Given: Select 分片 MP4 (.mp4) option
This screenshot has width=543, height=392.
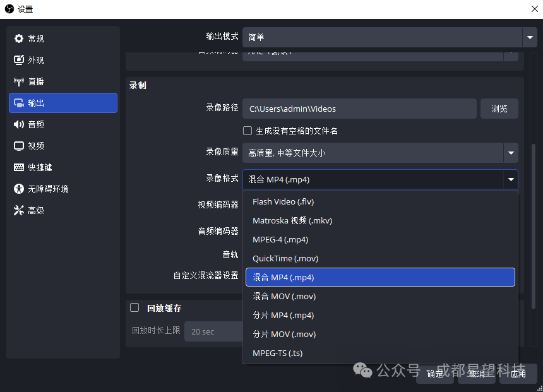Looking at the screenshot, I should click(380, 315).
